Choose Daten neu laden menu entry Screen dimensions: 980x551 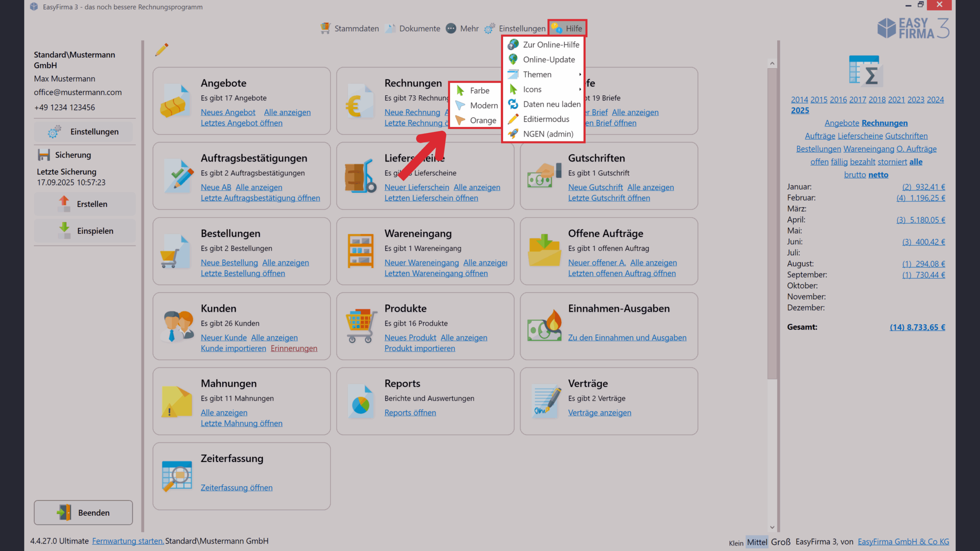tap(551, 104)
